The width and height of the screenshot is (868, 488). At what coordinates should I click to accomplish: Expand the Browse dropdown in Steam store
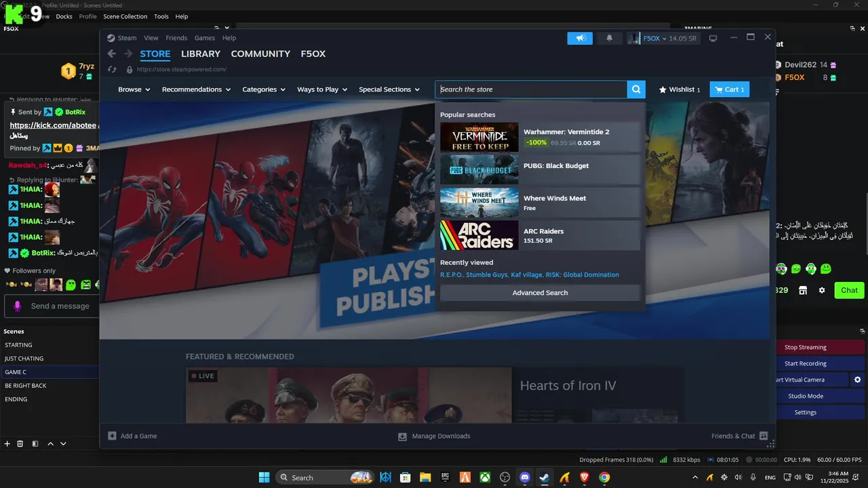(134, 89)
